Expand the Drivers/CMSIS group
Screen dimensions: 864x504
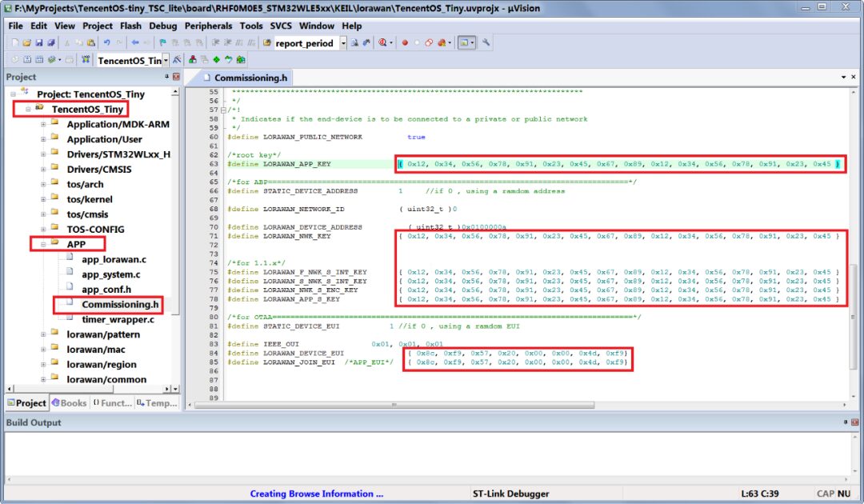(x=43, y=169)
